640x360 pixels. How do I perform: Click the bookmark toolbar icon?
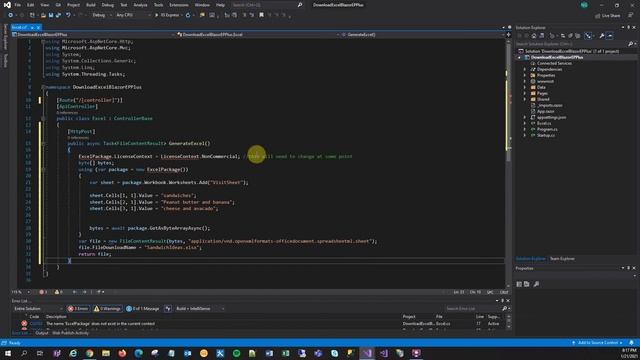point(261,15)
